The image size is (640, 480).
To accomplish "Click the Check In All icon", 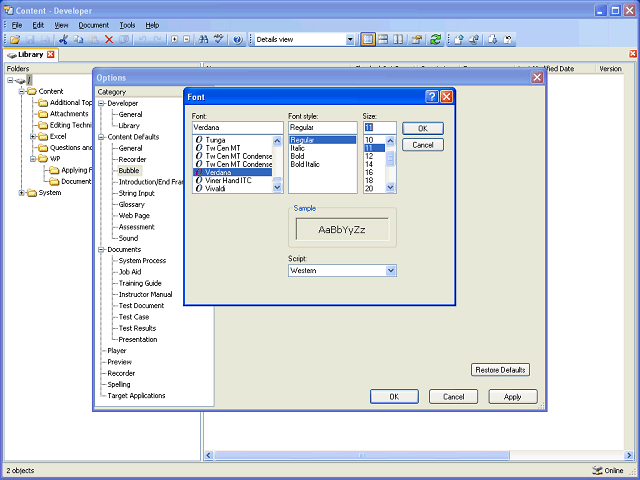I will click(474, 40).
